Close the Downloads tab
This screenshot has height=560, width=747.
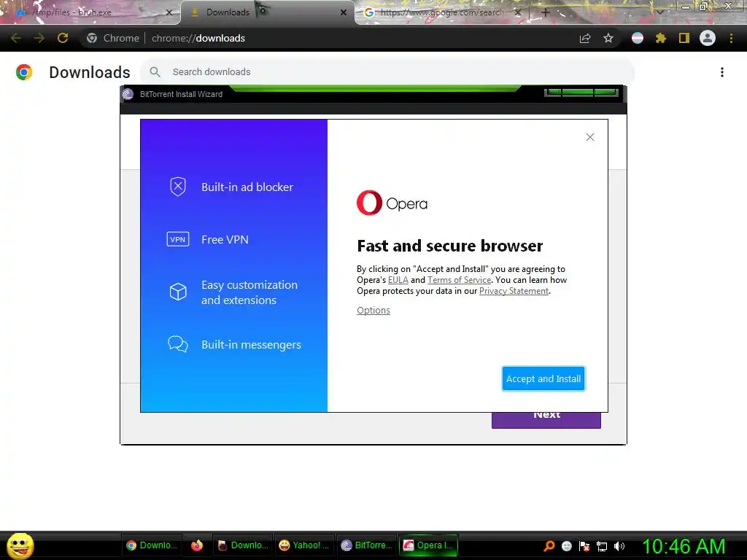click(x=344, y=12)
